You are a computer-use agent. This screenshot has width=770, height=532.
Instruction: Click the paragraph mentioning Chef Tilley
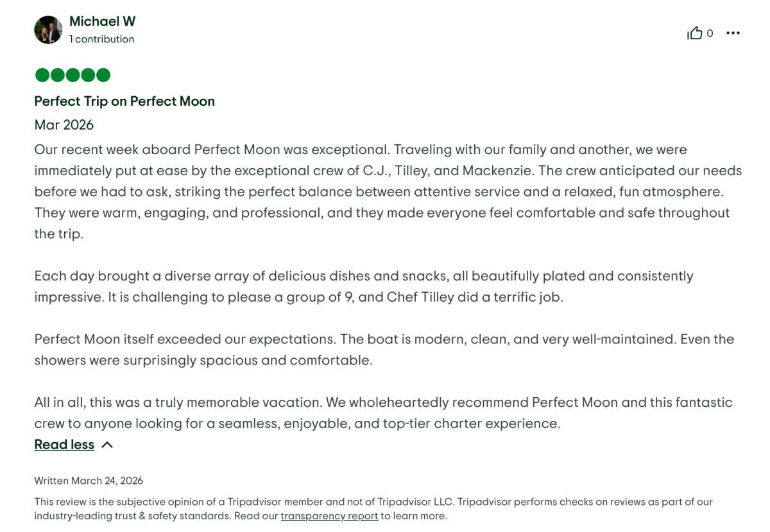point(363,286)
